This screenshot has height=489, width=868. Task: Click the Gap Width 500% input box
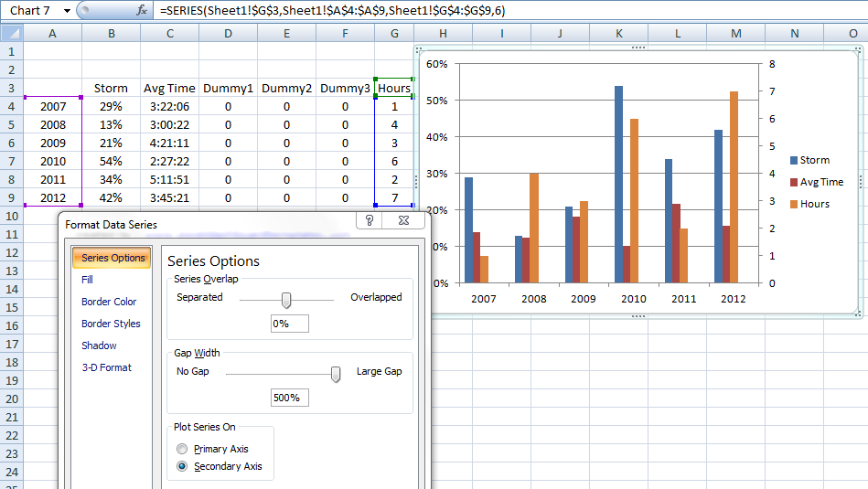pos(290,398)
